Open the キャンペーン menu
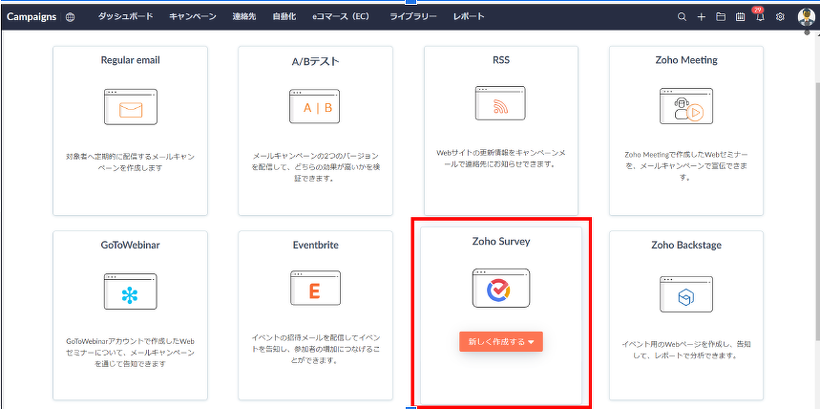 coord(193,17)
